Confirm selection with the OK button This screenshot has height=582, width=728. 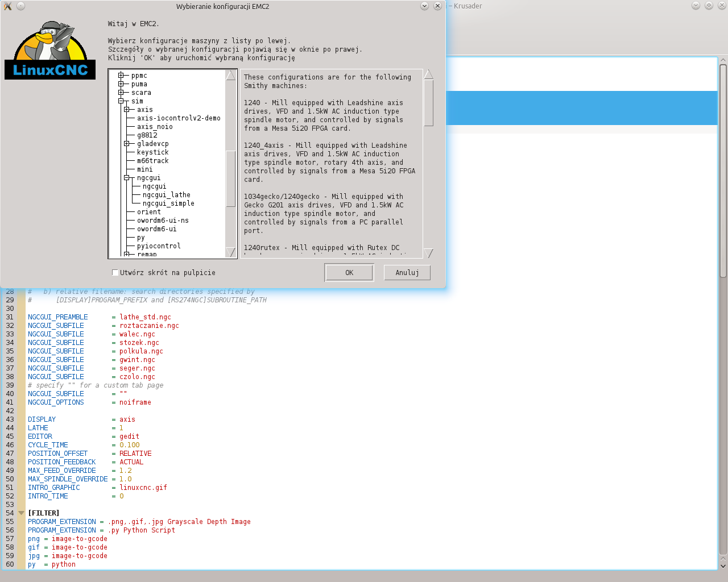(349, 273)
